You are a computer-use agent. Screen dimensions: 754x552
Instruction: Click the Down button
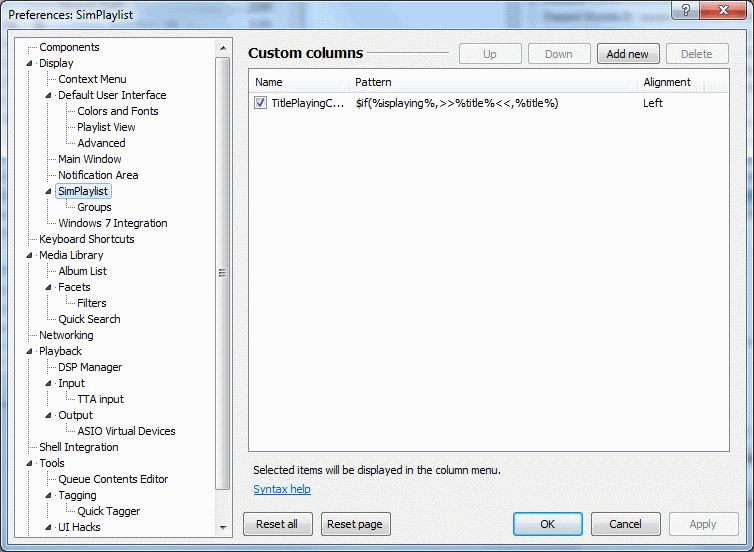pos(559,54)
